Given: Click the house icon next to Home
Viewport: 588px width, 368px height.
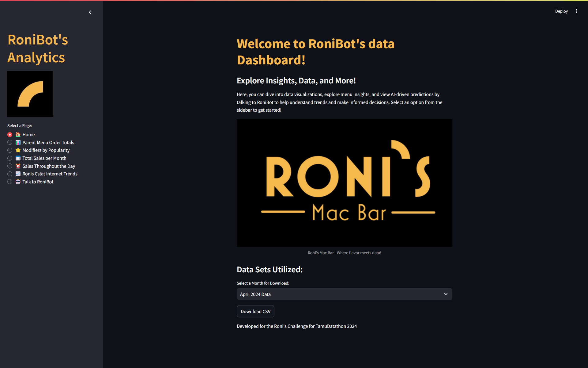Looking at the screenshot, I should tap(18, 135).
